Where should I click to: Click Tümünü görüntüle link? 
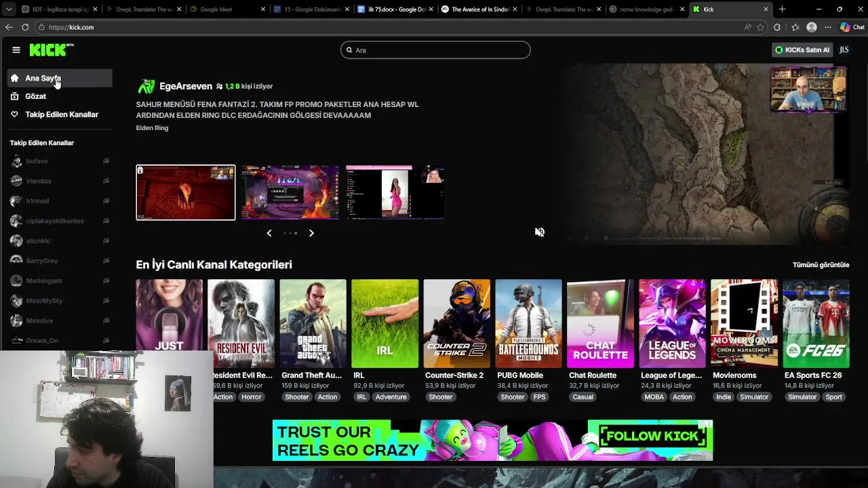(x=821, y=265)
